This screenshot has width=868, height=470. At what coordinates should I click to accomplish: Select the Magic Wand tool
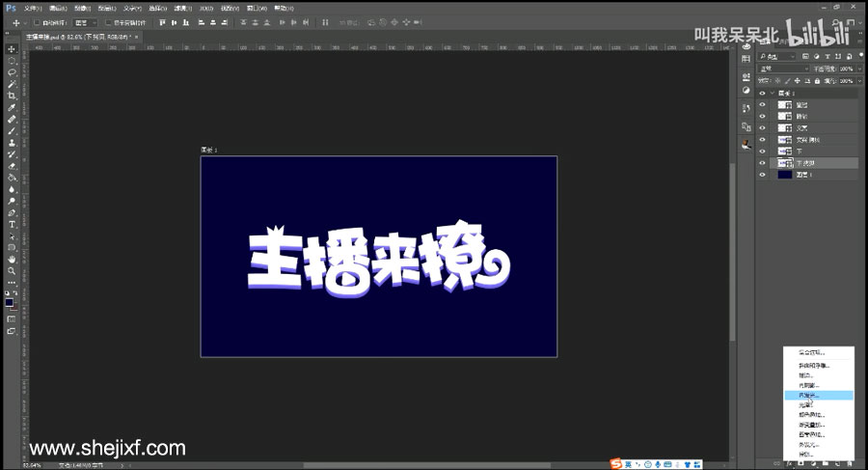tap(12, 84)
